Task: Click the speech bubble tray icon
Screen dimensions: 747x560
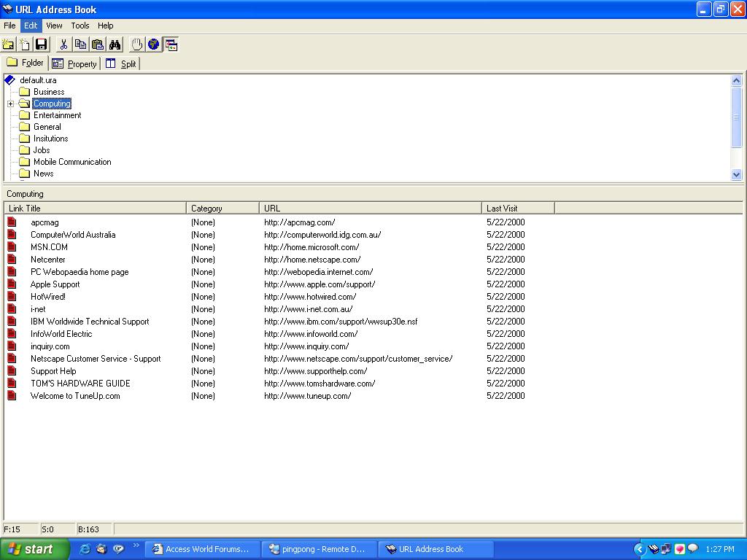Action: [693, 548]
